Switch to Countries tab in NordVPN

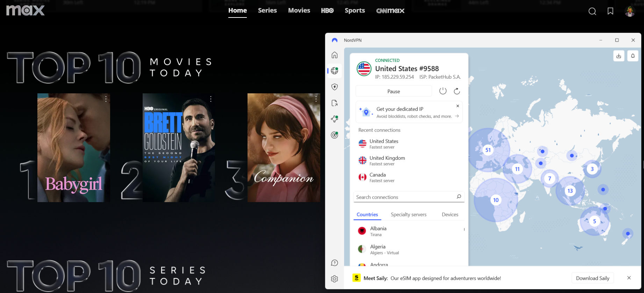pyautogui.click(x=367, y=215)
